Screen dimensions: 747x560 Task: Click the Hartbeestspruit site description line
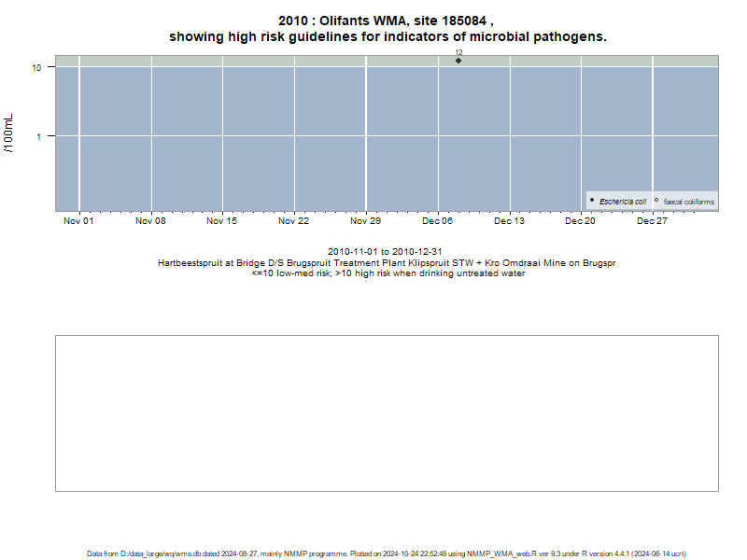[x=387, y=263]
